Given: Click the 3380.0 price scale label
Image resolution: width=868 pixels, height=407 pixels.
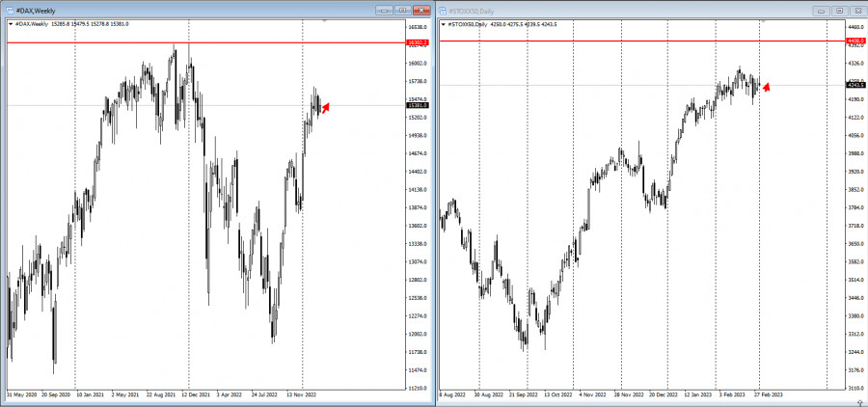Looking at the screenshot, I should (x=855, y=316).
